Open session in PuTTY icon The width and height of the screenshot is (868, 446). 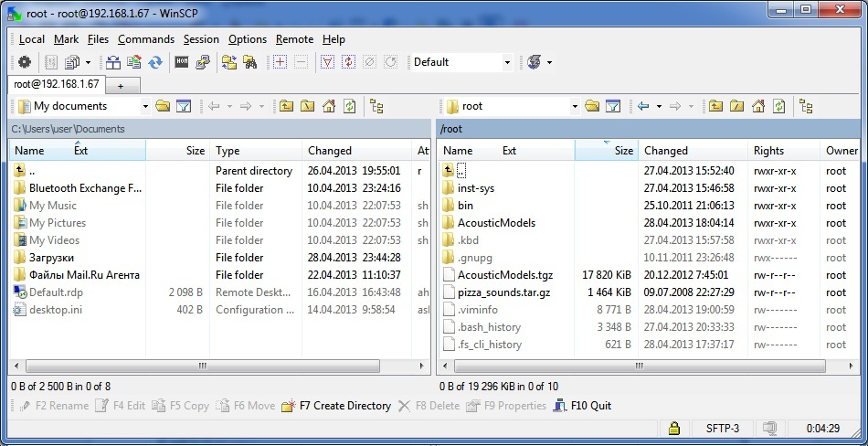click(x=203, y=62)
